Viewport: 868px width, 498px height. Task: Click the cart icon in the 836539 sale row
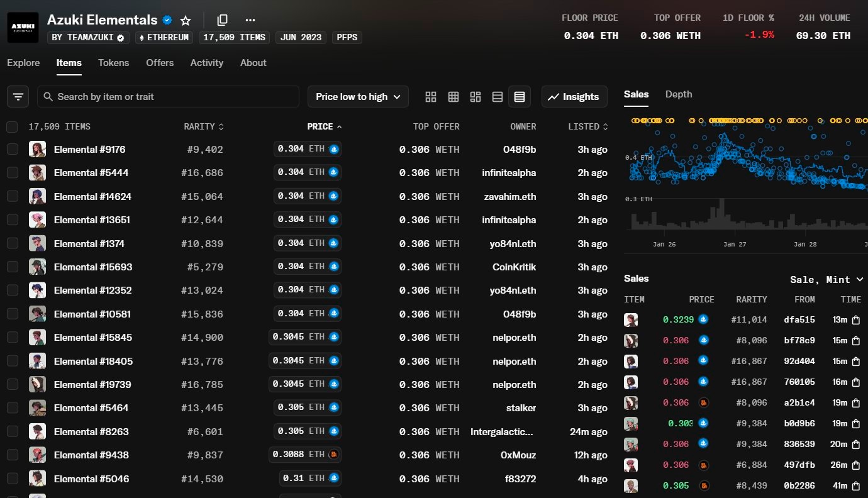[856, 445]
